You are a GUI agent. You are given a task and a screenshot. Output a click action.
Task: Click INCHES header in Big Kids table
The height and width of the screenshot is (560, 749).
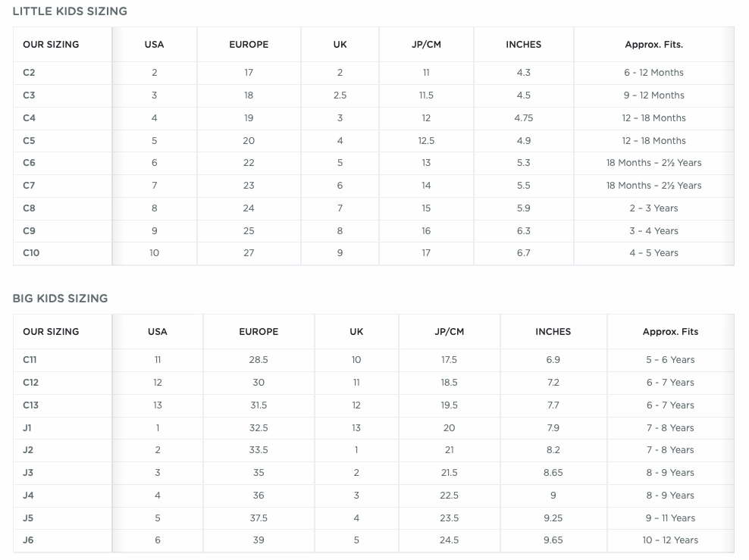click(x=553, y=332)
